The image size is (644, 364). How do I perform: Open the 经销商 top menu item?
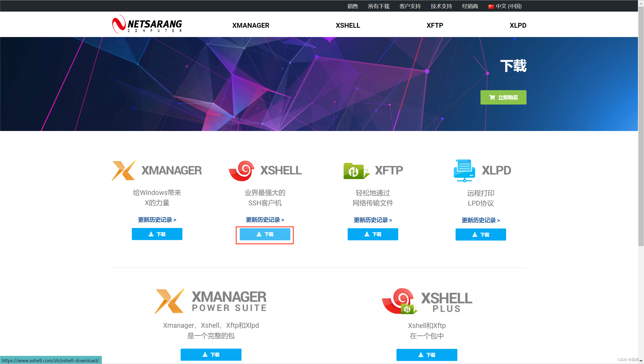coord(470,6)
